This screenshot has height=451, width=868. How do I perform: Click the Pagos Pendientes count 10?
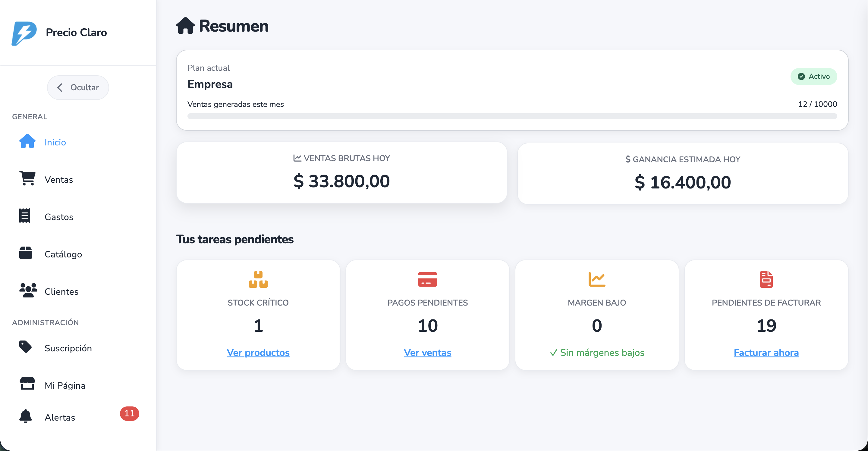pyautogui.click(x=427, y=325)
